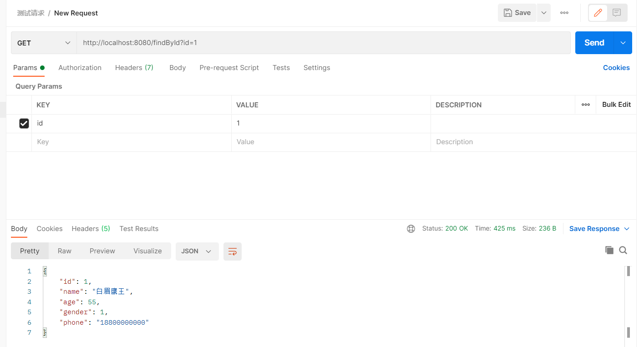Image resolution: width=644 pixels, height=347 pixels.
Task: Collapse the closing brace fold marker
Action: pyautogui.click(x=44, y=332)
